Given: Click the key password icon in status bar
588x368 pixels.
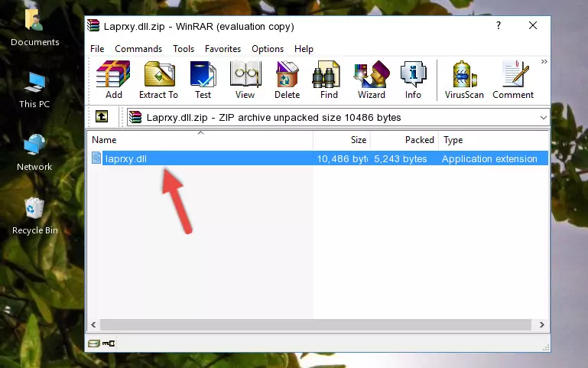Looking at the screenshot, I should point(109,344).
